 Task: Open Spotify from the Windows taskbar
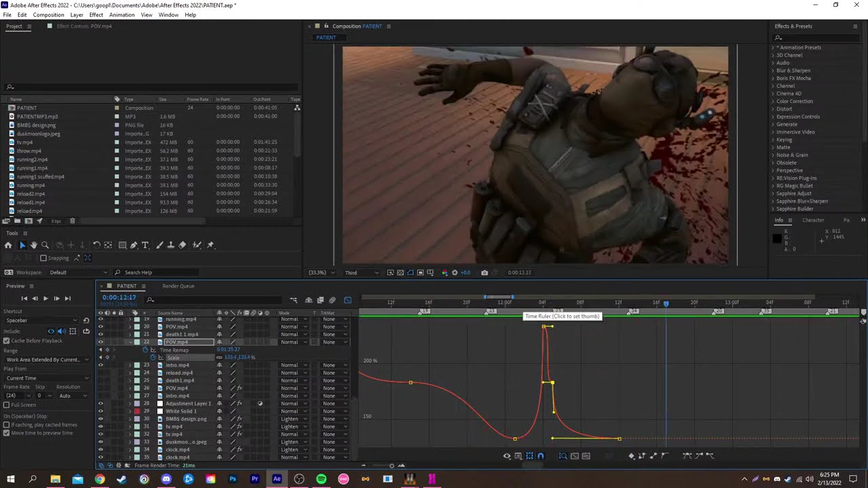pyautogui.click(x=321, y=479)
